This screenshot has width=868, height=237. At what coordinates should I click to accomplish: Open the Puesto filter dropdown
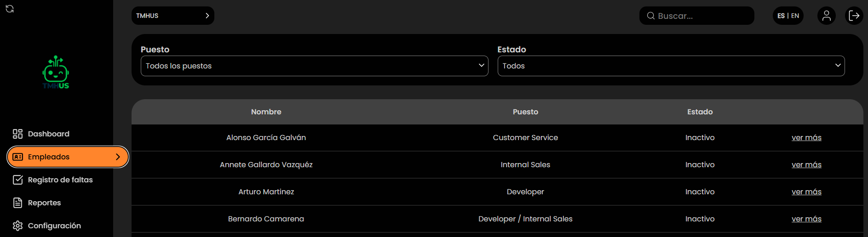314,66
